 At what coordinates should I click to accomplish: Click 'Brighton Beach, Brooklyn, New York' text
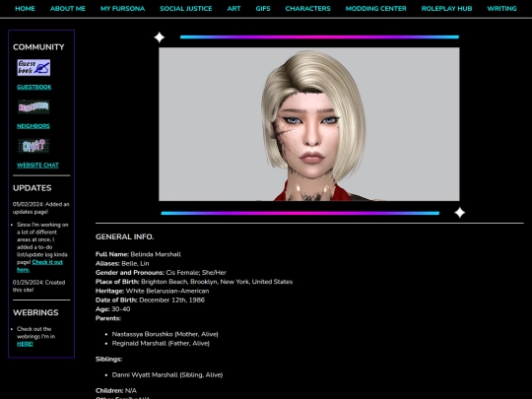[x=195, y=282]
